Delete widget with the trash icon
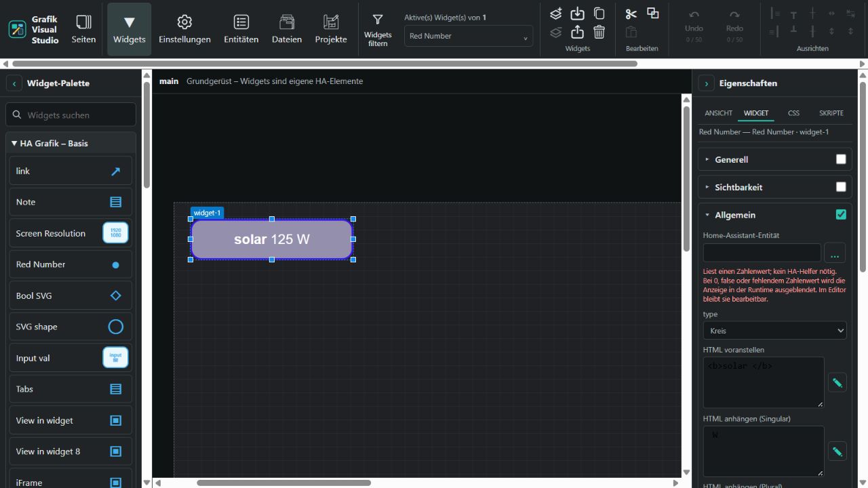Image resolution: width=868 pixels, height=488 pixels. pos(599,32)
